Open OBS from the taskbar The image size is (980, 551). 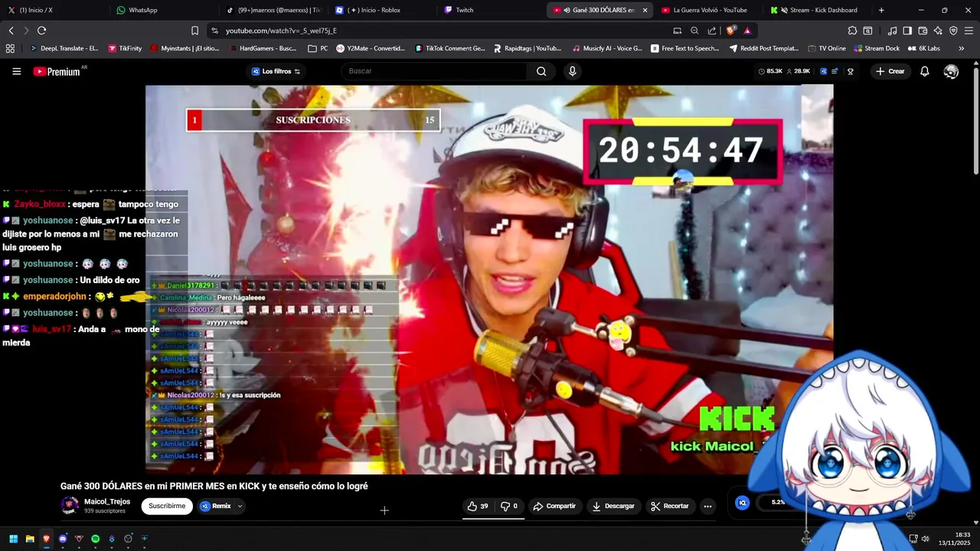click(x=128, y=539)
